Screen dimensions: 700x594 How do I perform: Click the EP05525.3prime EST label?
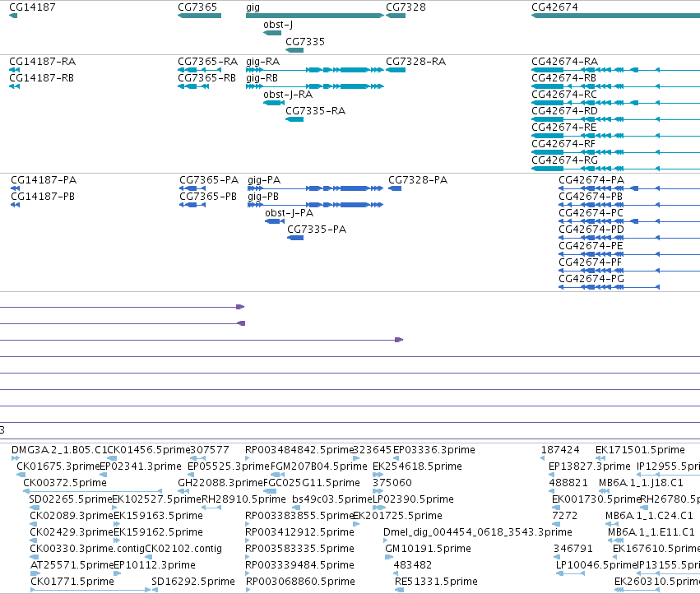[229, 466]
